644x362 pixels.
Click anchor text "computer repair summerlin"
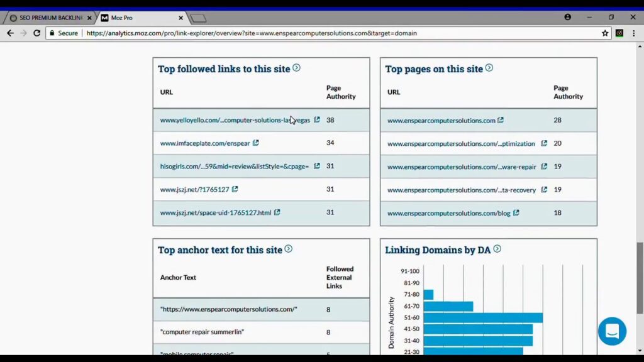(x=202, y=332)
